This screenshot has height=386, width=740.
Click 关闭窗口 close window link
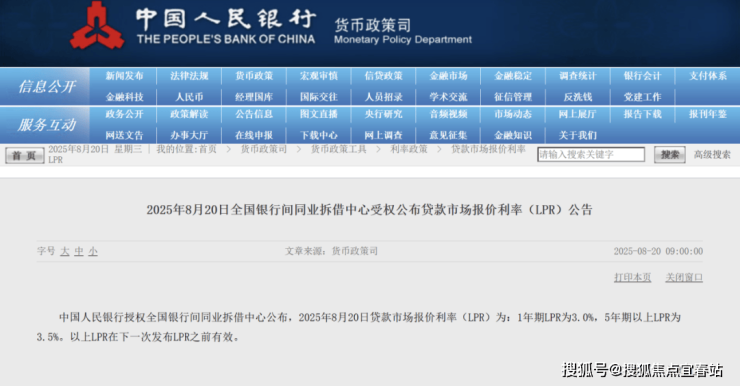tap(684, 277)
